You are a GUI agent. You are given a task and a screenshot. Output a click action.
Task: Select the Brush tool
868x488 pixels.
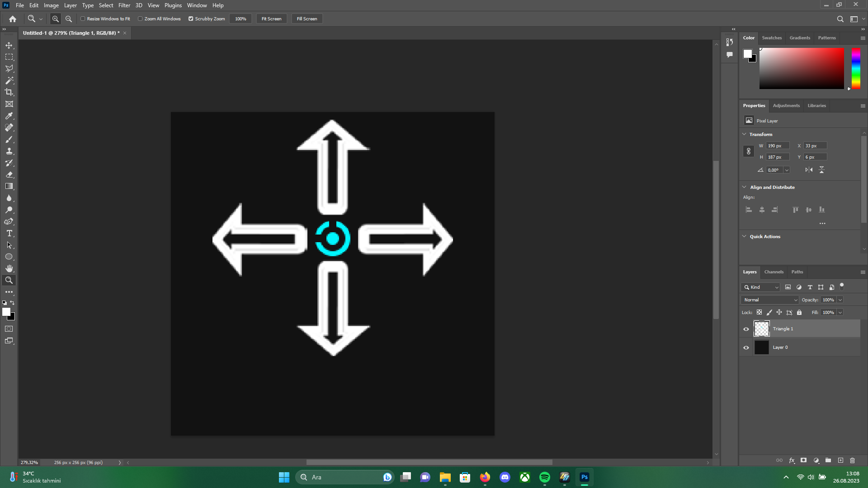pos(9,139)
